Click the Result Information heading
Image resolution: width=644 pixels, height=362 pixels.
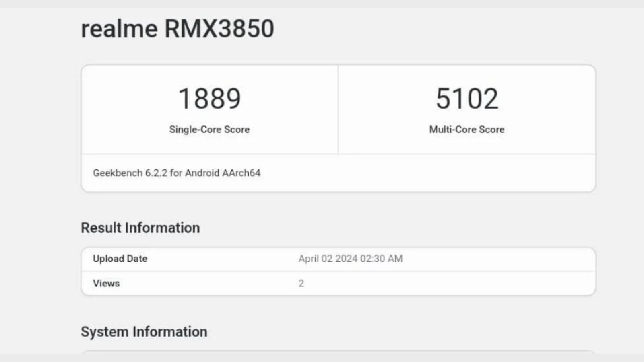[x=140, y=228]
